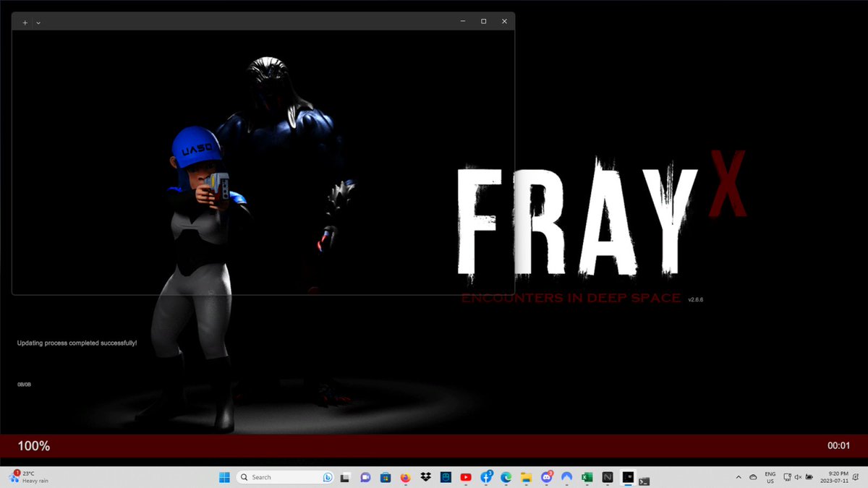
Task: Open File Explorer from the taskbar
Action: coord(527,477)
